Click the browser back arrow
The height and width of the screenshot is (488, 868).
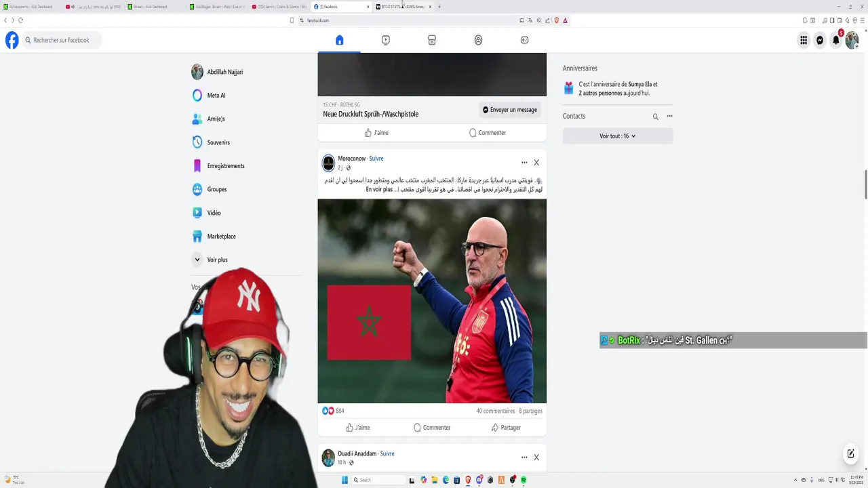5,20
